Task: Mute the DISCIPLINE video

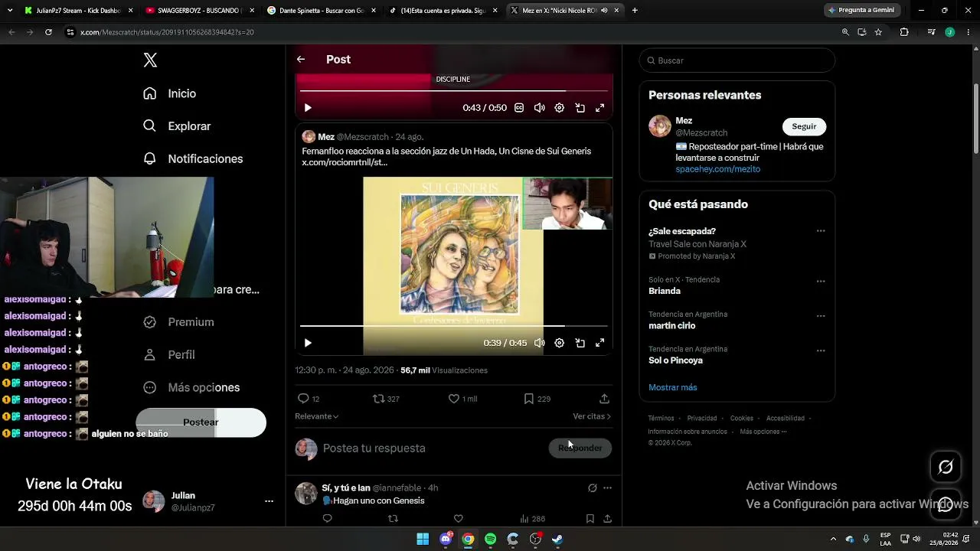Action: click(x=539, y=108)
